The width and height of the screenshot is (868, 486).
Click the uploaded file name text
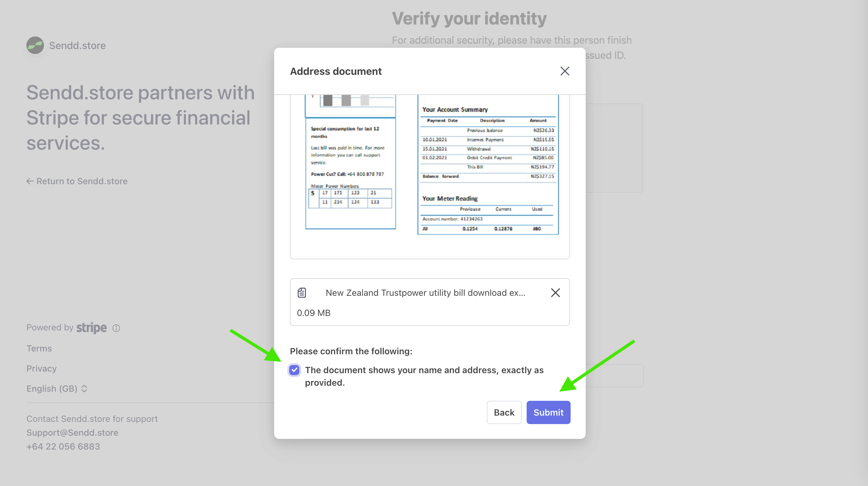pos(425,292)
